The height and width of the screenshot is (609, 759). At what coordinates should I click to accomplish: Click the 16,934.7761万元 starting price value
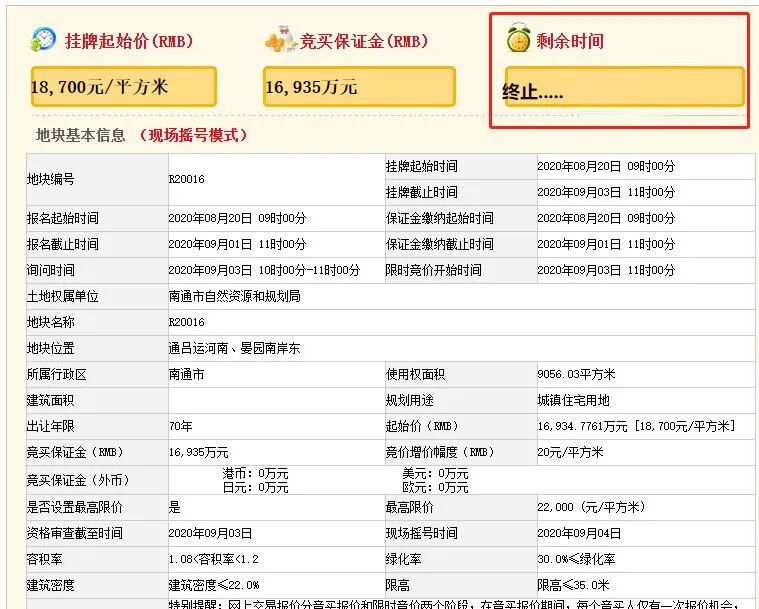pos(637,426)
